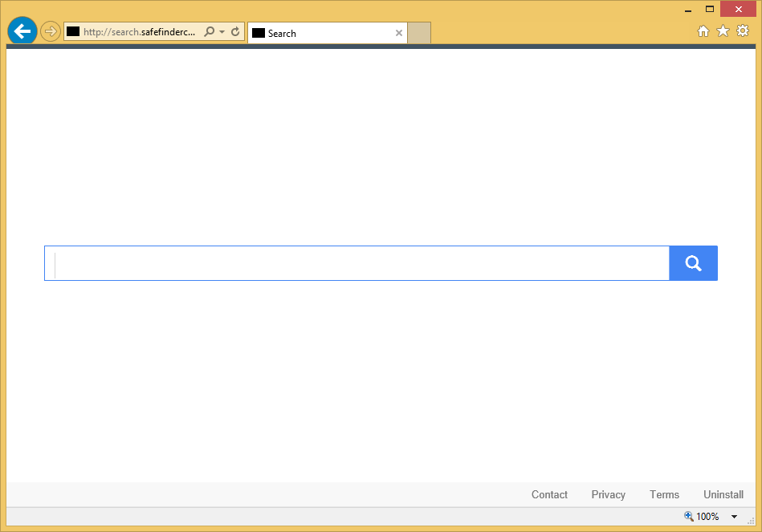Click the Uninstall footer link

point(723,494)
